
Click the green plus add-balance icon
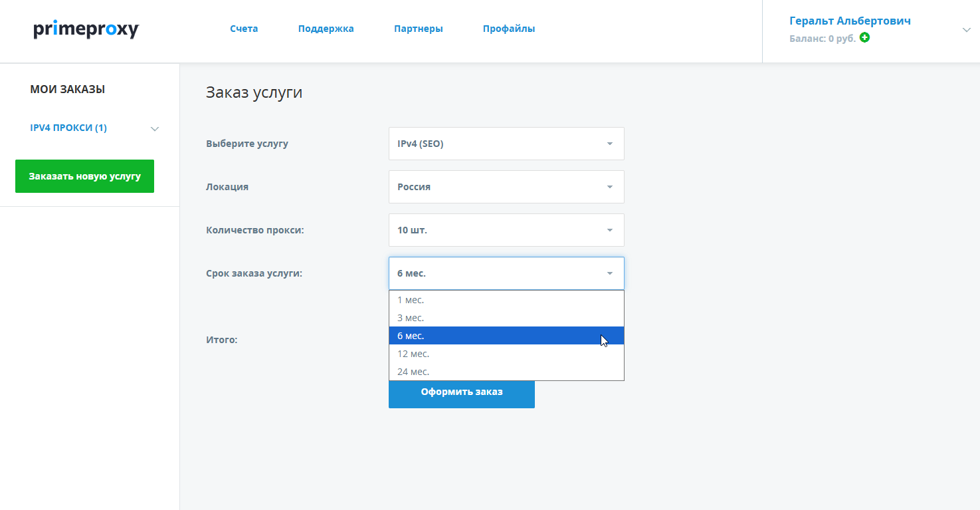(x=864, y=38)
